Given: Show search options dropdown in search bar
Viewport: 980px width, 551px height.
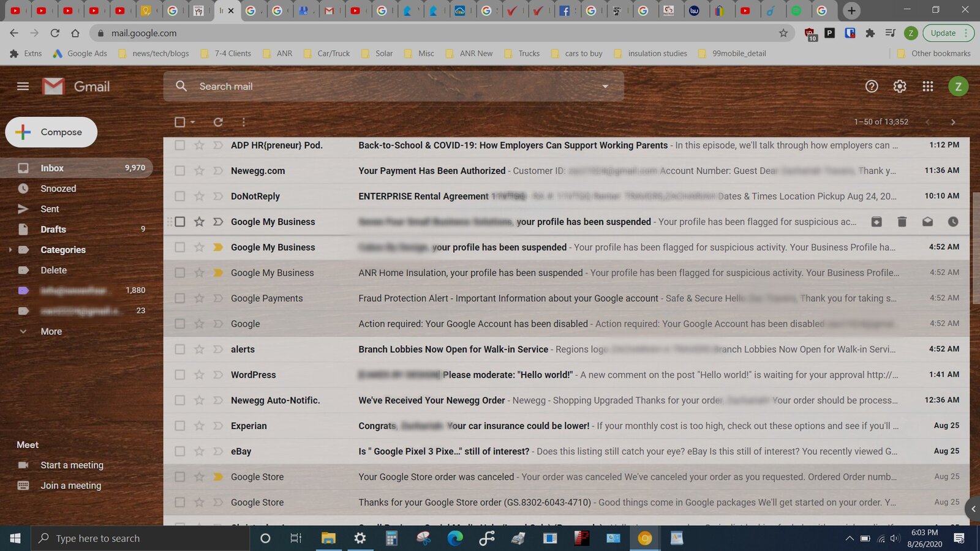Looking at the screenshot, I should (x=605, y=86).
